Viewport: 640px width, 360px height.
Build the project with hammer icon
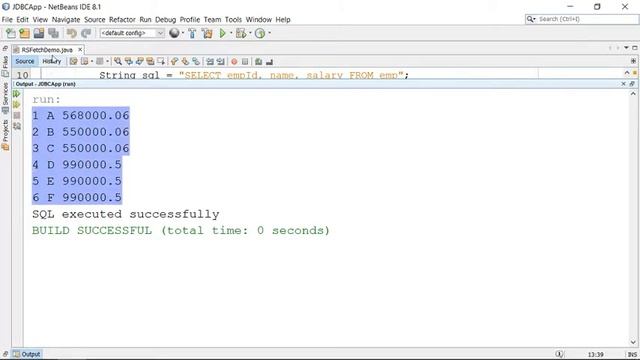click(x=192, y=33)
